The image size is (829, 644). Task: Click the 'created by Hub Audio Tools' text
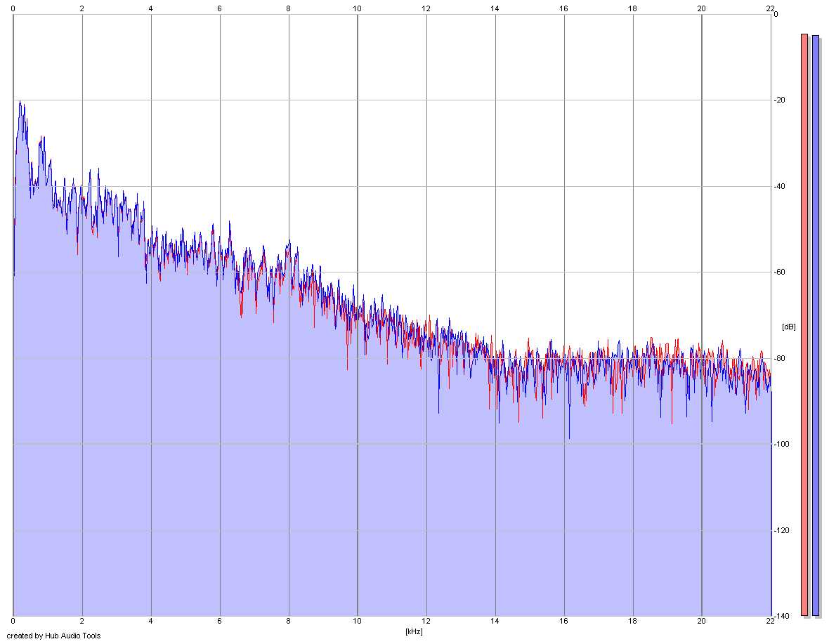pyautogui.click(x=53, y=636)
